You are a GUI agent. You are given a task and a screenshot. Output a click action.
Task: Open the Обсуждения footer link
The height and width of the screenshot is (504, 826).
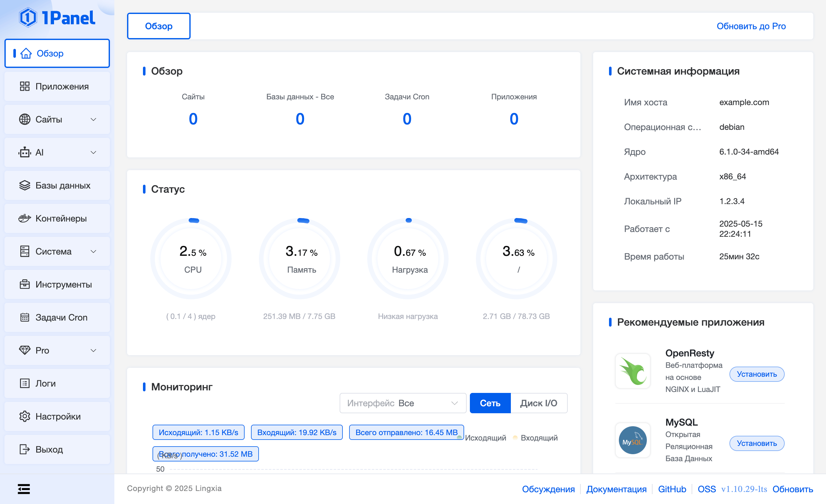tap(548, 489)
